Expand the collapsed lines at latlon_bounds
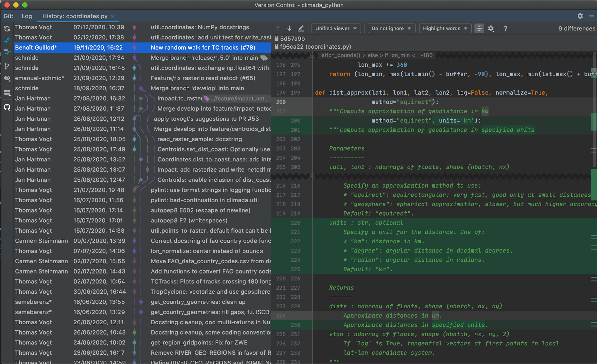 pyautogui.click(x=312, y=55)
